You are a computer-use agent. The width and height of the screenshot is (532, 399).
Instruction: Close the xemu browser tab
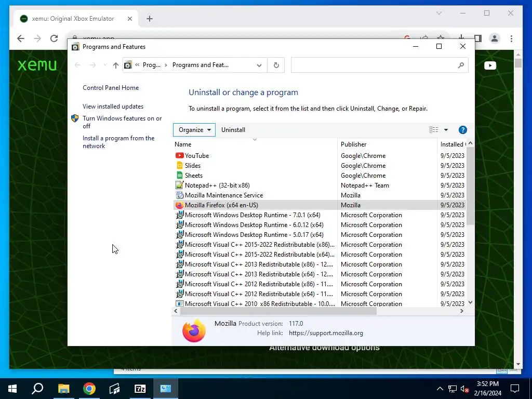(129, 19)
